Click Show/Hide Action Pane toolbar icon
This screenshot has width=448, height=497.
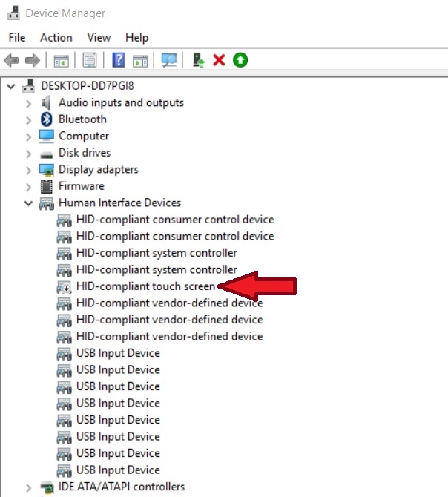140,60
